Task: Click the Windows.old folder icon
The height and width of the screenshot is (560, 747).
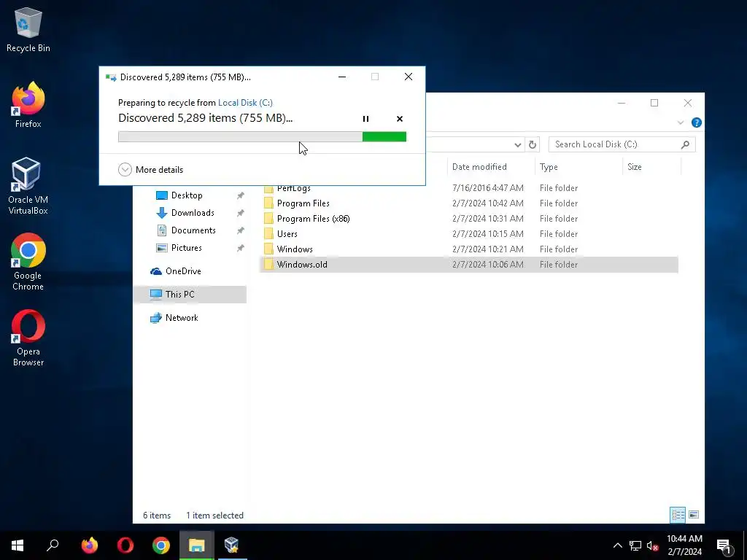Action: point(268,264)
